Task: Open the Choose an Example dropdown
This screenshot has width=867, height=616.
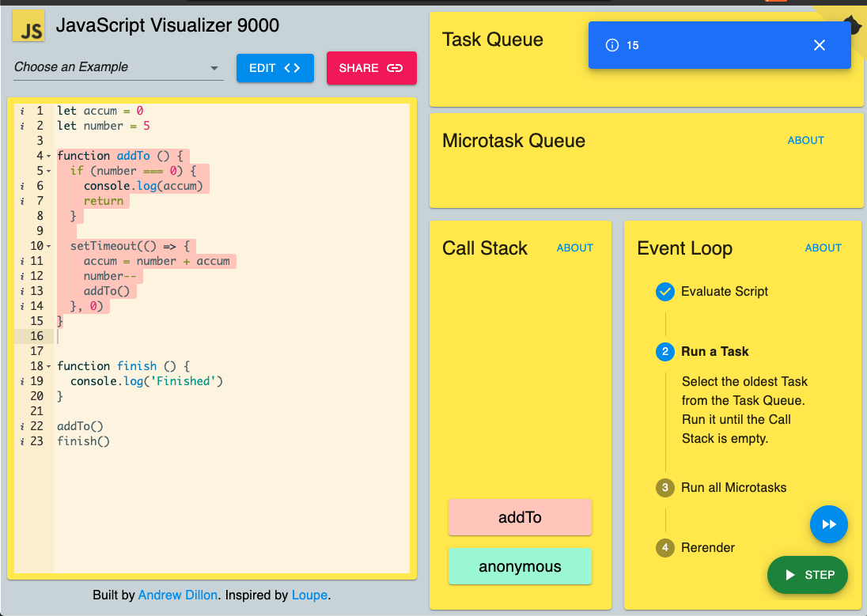Action: [x=119, y=67]
